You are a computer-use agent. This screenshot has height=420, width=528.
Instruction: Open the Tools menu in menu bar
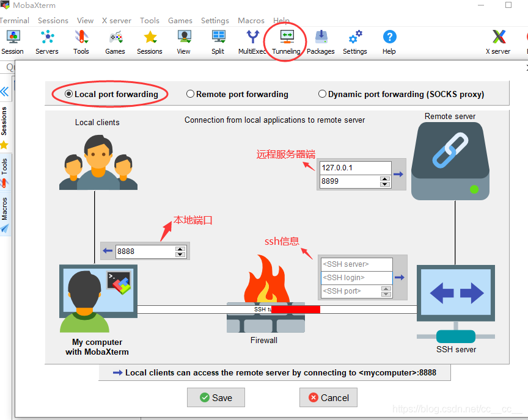150,21
